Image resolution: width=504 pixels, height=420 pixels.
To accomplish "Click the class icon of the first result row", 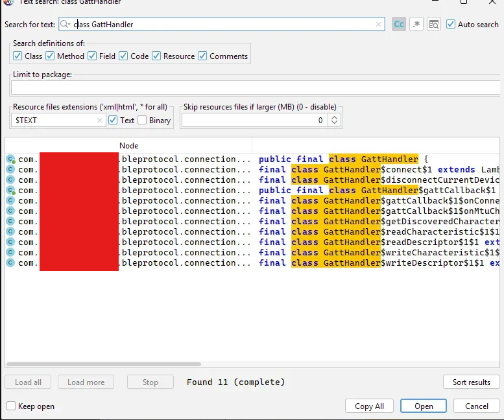I will click(10, 159).
